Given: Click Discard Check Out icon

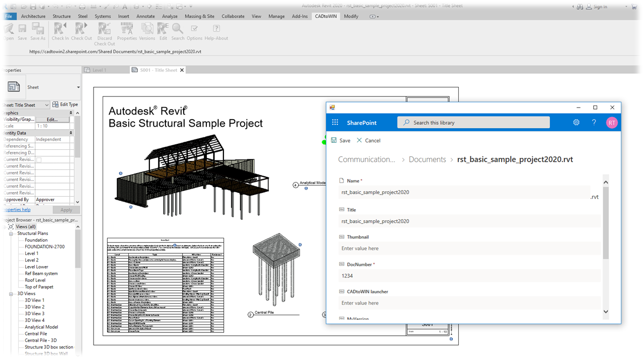Looking at the screenshot, I should click(x=105, y=29).
